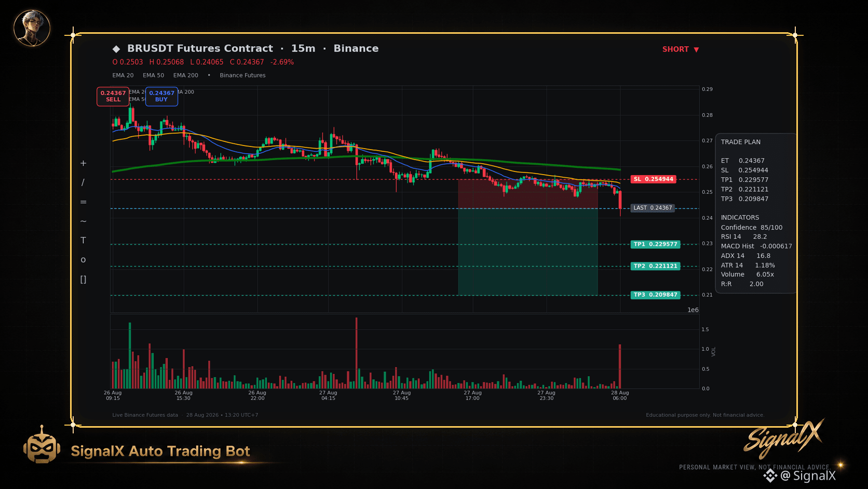Click the EMA 20 label under the OHLC line
Viewport: 868px width, 489px height.
123,75
